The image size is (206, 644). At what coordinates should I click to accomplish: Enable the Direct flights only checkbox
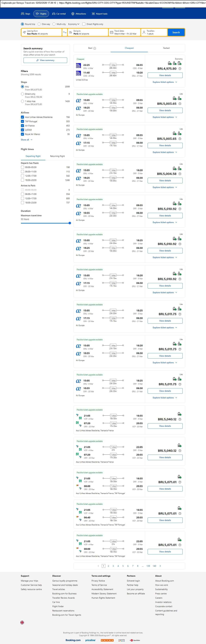[x=84, y=24]
